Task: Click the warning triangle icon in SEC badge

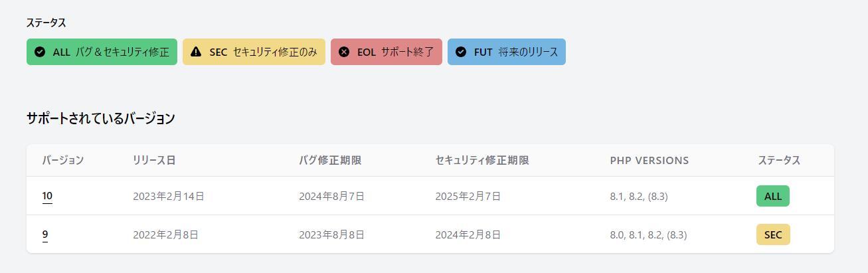Action: pyautogui.click(x=196, y=52)
